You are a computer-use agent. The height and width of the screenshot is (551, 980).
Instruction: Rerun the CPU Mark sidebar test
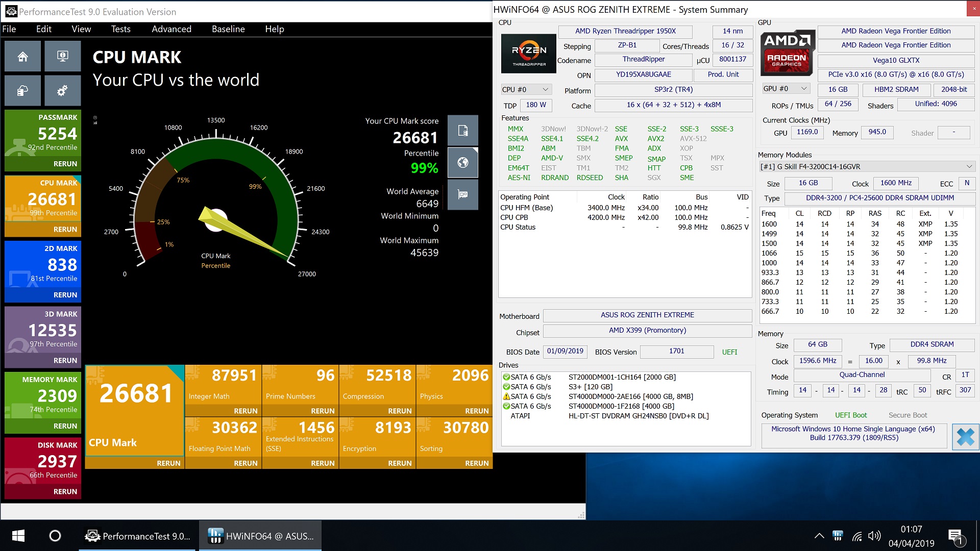click(65, 229)
